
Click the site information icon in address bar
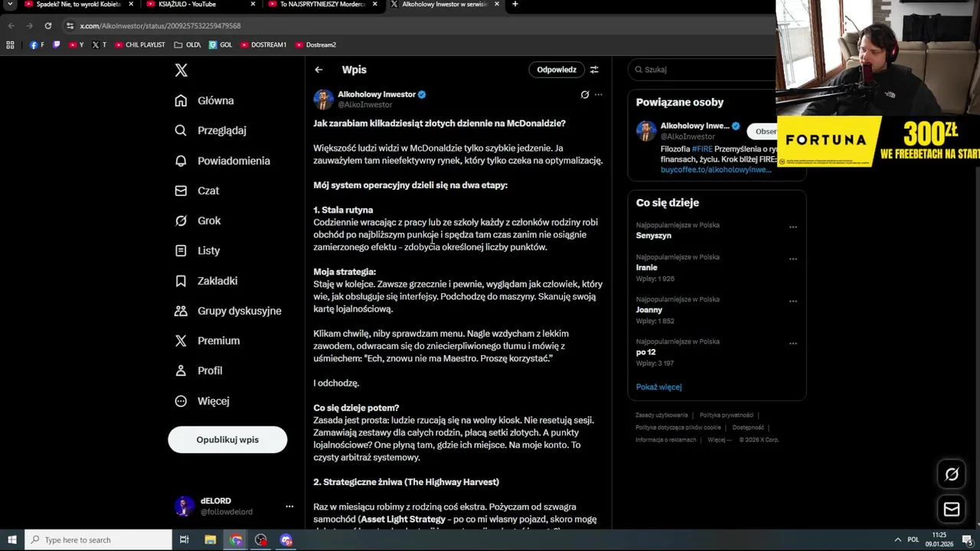pos(70,26)
